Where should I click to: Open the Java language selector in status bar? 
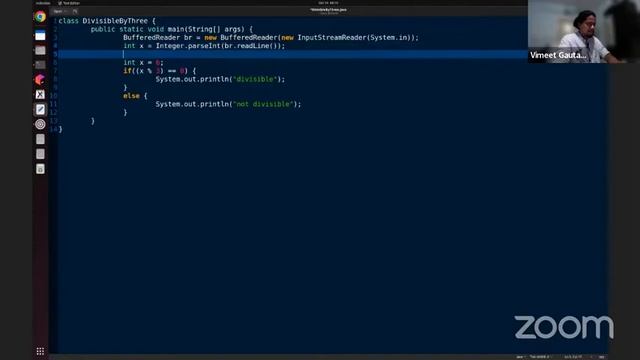[x=520, y=357]
